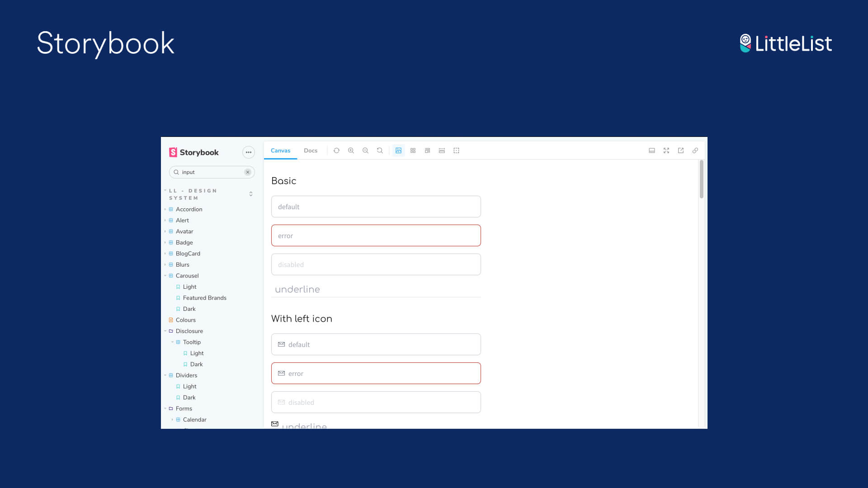The image size is (868, 488).
Task: Open the viewport size toolbar icon
Action: (427, 150)
